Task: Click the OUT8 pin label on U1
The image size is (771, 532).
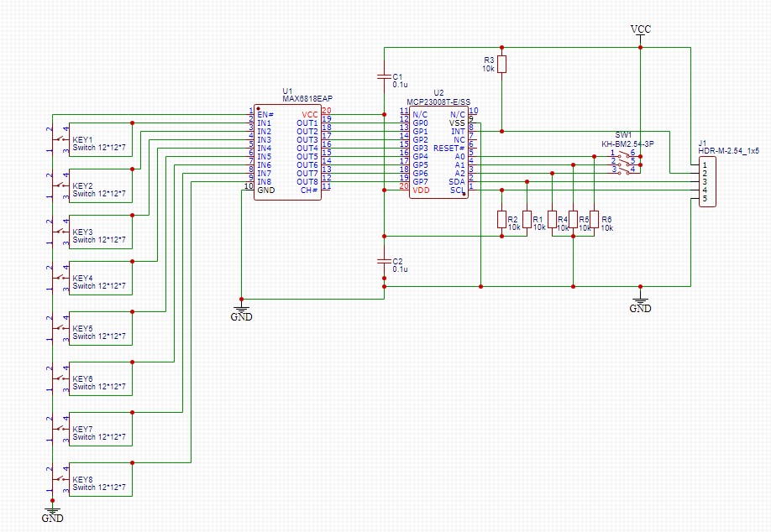Action: [x=307, y=182]
